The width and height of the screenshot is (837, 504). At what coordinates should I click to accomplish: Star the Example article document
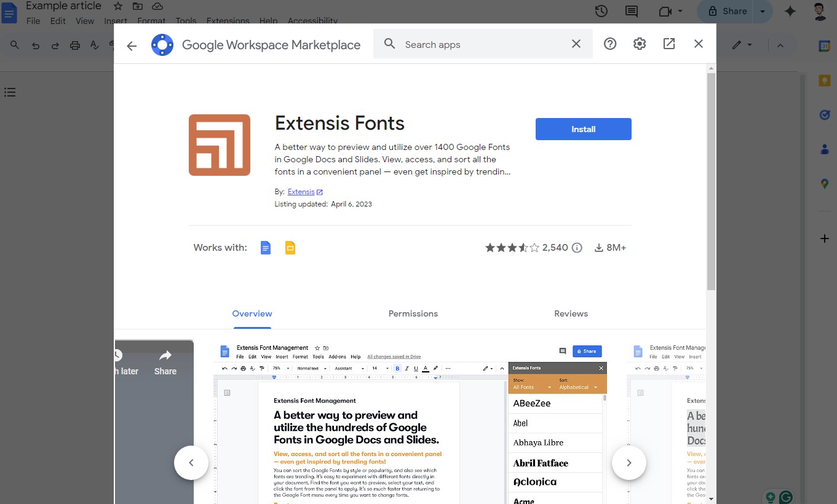pyautogui.click(x=118, y=6)
